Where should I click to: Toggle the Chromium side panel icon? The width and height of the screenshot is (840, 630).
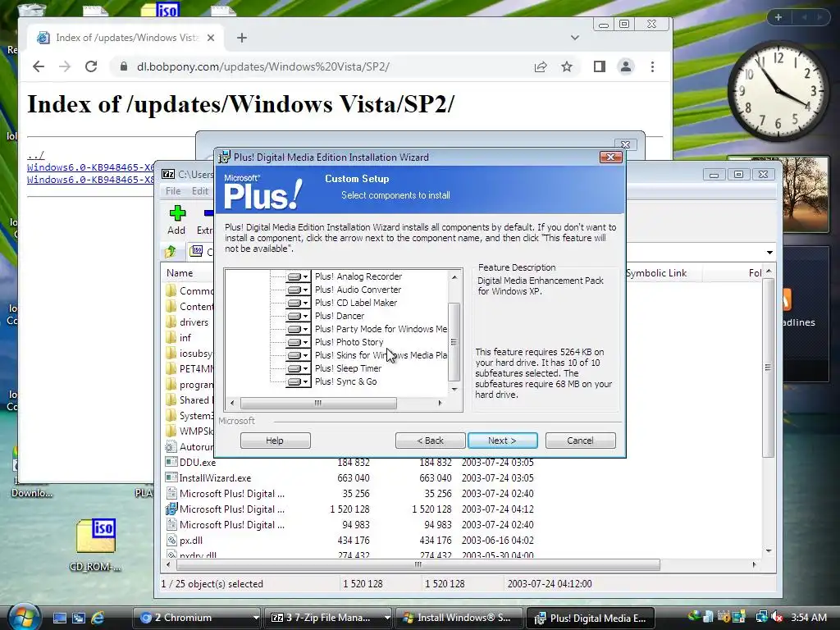pyautogui.click(x=600, y=67)
